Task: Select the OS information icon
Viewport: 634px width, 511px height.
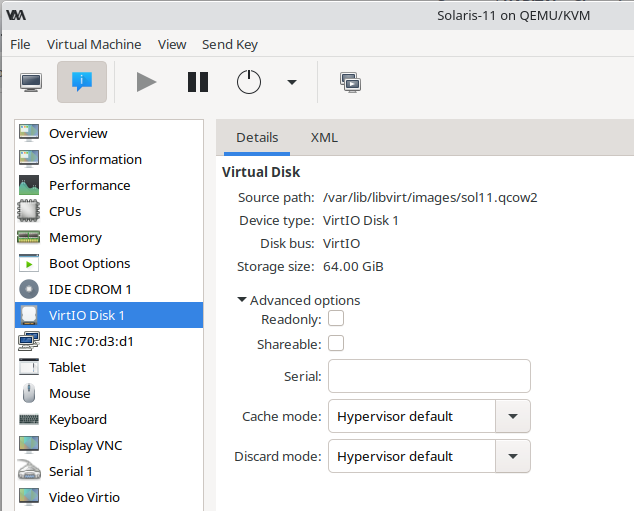Action: tap(29, 159)
